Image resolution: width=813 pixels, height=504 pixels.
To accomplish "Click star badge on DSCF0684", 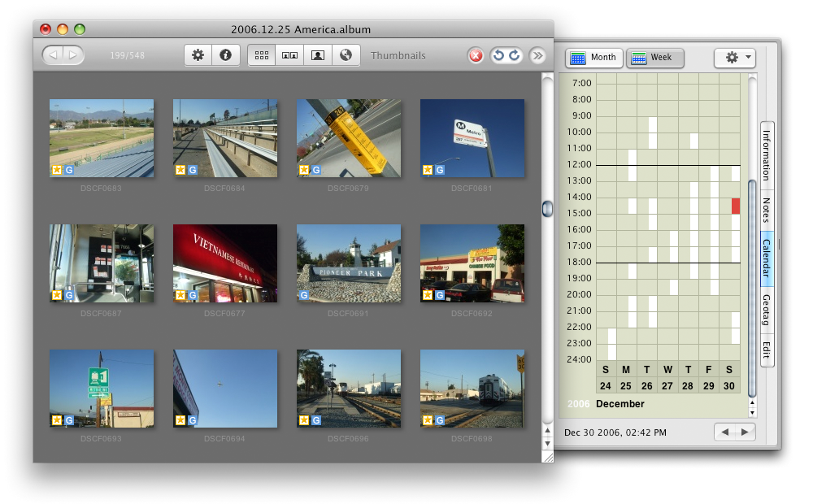I will [x=180, y=170].
